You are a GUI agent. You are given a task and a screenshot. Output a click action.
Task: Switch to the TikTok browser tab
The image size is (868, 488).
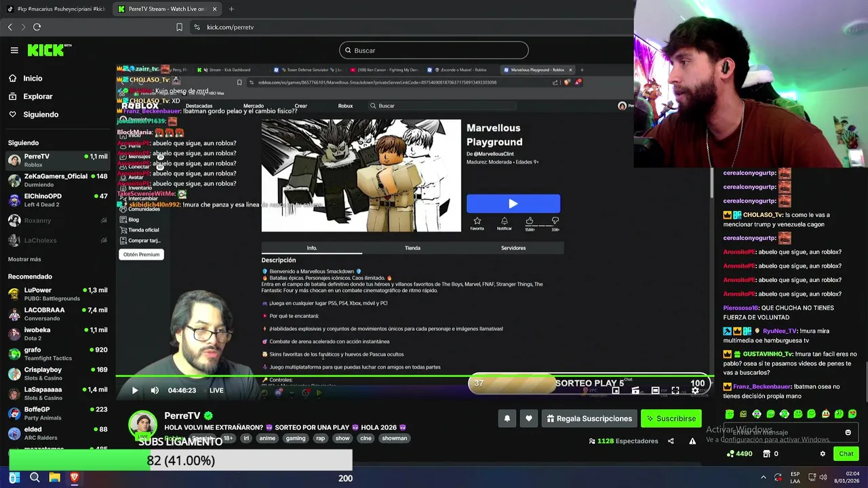[x=56, y=9]
